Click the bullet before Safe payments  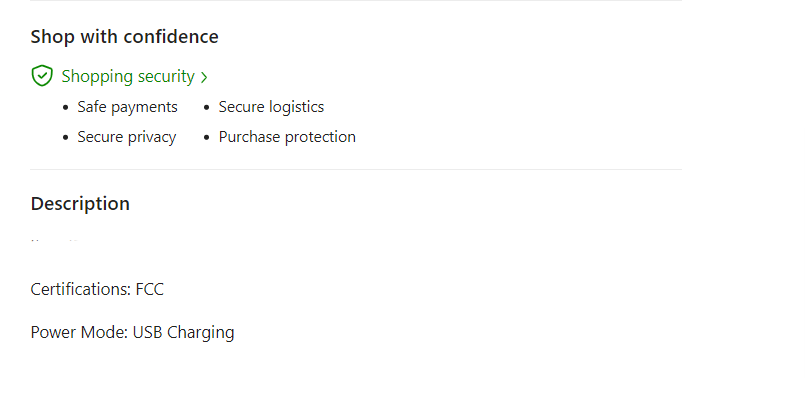coord(66,108)
